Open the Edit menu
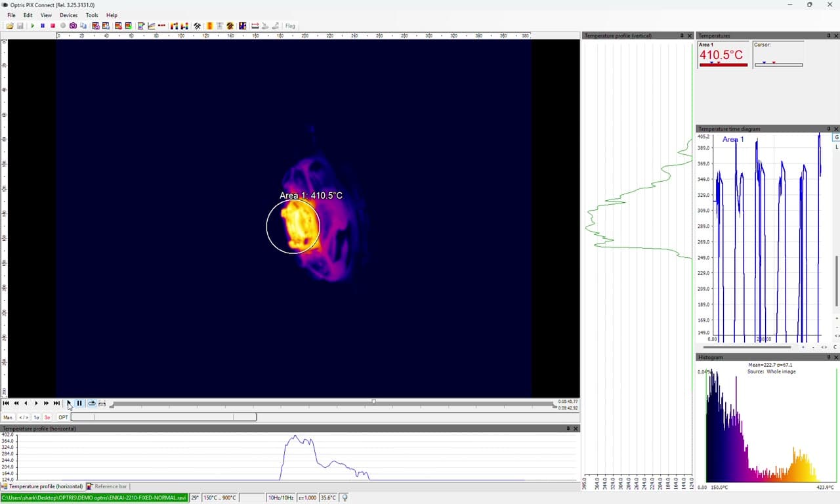This screenshot has width=840, height=504. click(x=28, y=15)
